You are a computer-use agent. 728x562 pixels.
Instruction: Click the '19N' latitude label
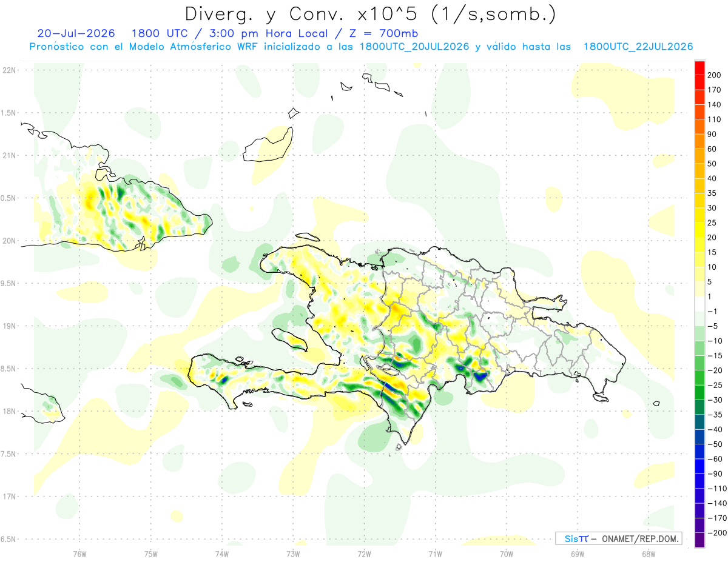pos(9,326)
